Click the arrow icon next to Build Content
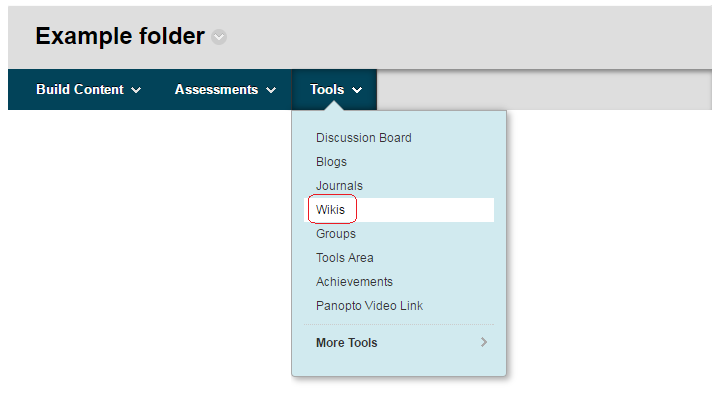The width and height of the screenshot is (728, 410). [x=136, y=90]
